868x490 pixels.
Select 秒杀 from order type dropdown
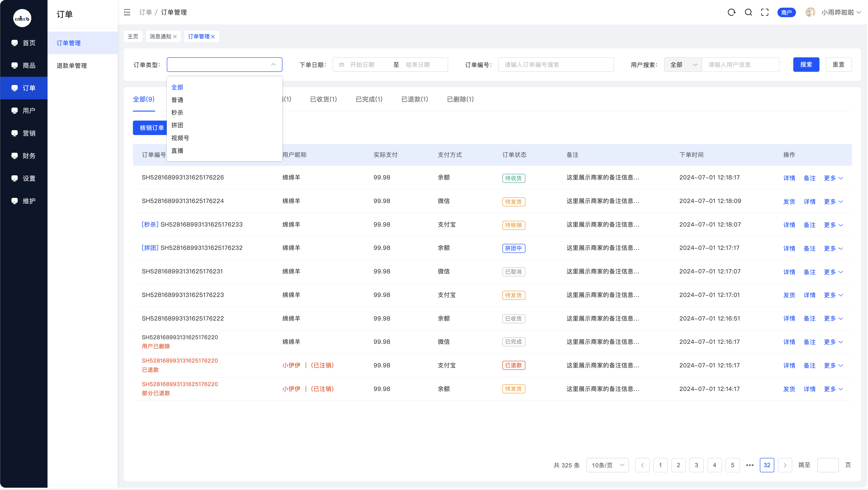177,113
